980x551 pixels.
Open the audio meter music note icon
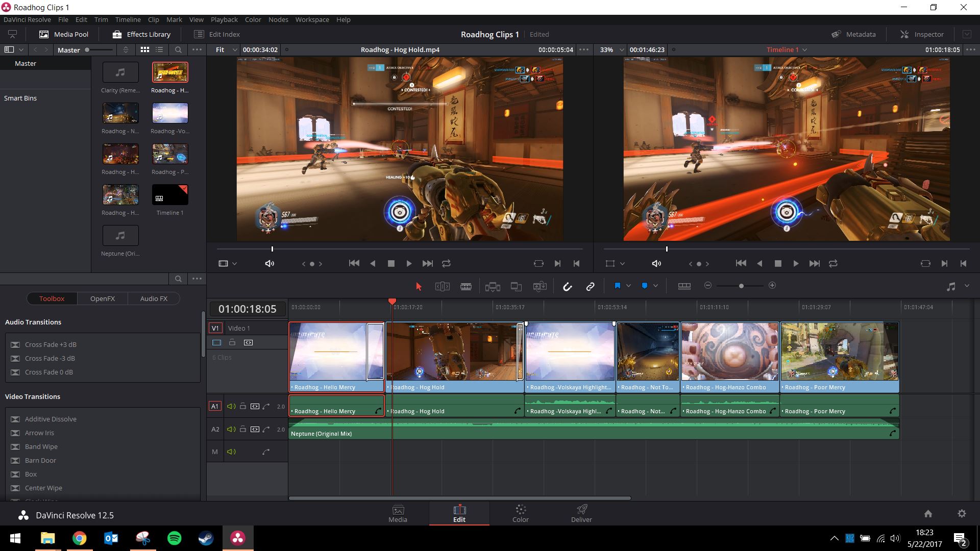click(950, 287)
